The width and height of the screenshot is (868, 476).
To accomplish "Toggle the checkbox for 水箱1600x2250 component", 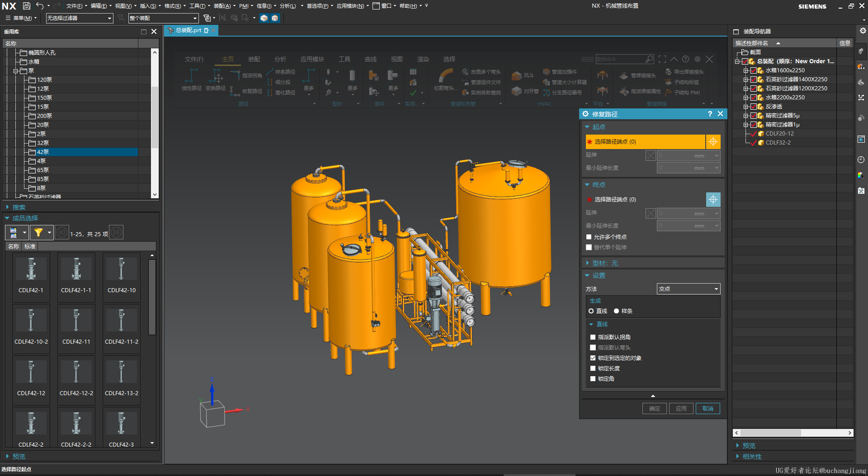I will coord(754,70).
